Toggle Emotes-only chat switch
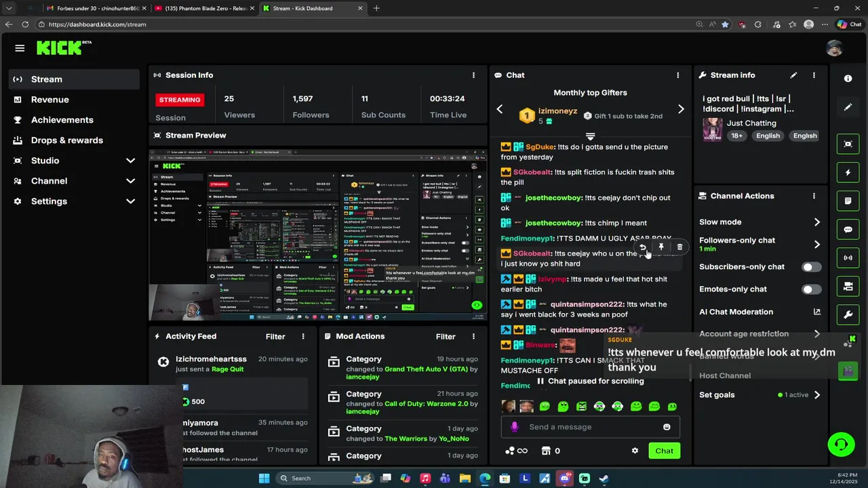Viewport: 868px width, 488px height. (x=811, y=289)
